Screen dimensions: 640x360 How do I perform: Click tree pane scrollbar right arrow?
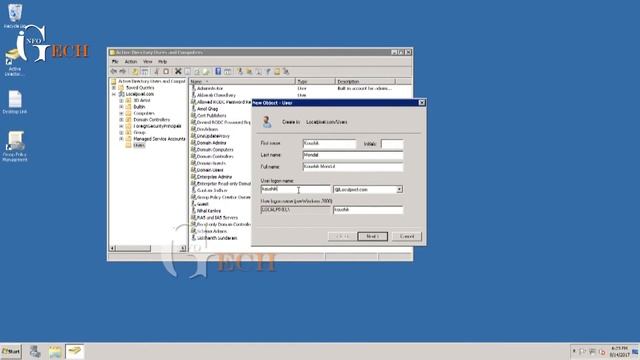click(x=182, y=248)
